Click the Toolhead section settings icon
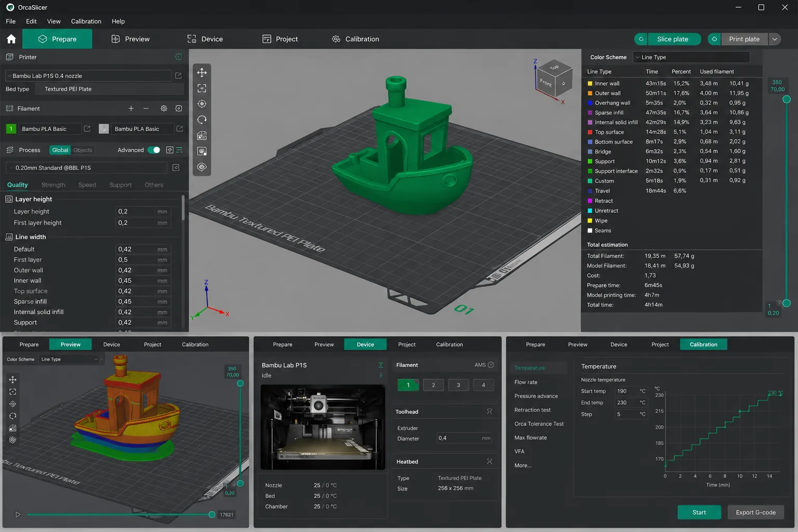The image size is (798, 532). click(x=489, y=411)
